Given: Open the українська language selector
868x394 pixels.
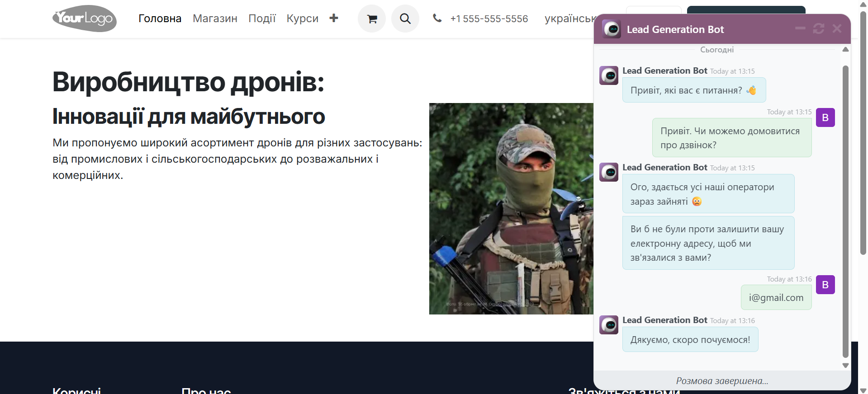Looking at the screenshot, I should (x=569, y=19).
